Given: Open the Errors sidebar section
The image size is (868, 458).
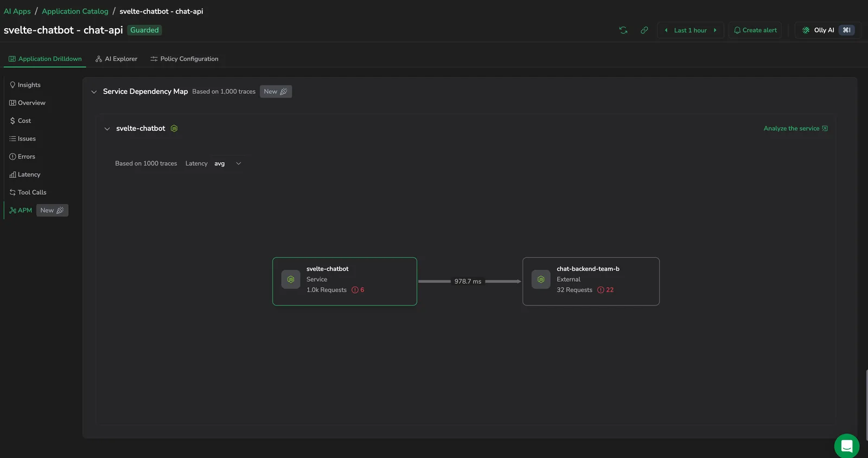Looking at the screenshot, I should (22, 157).
